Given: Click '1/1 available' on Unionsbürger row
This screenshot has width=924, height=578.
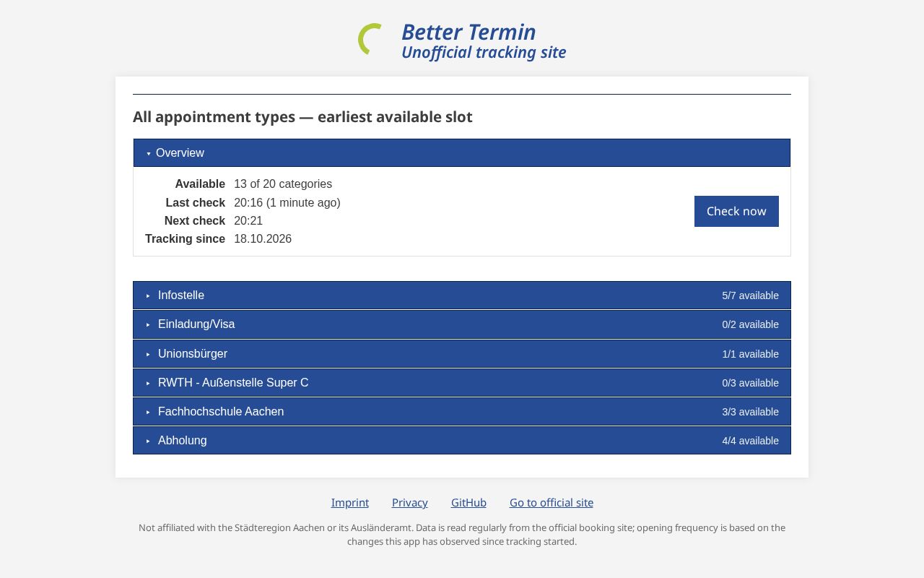Looking at the screenshot, I should click(x=751, y=354).
